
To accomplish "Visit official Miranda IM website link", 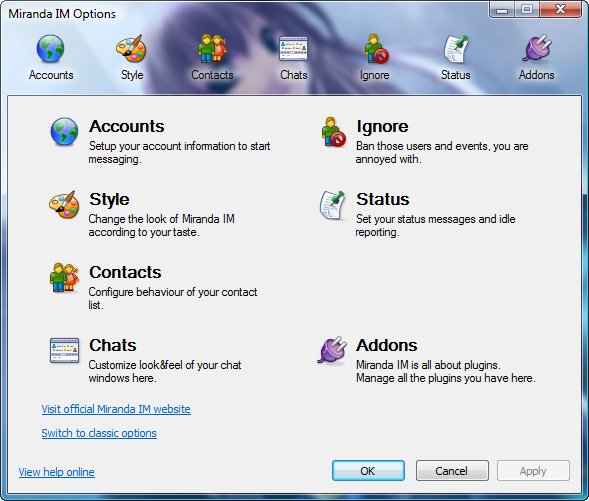I will coord(116,409).
